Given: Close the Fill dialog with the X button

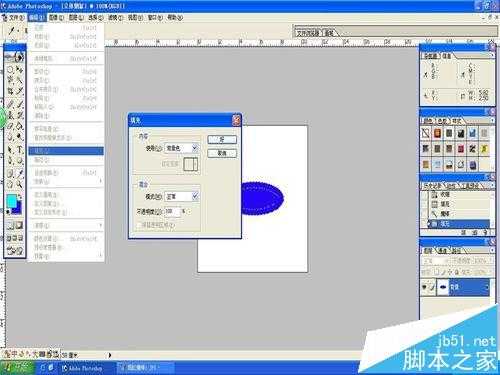Looking at the screenshot, I should point(236,120).
